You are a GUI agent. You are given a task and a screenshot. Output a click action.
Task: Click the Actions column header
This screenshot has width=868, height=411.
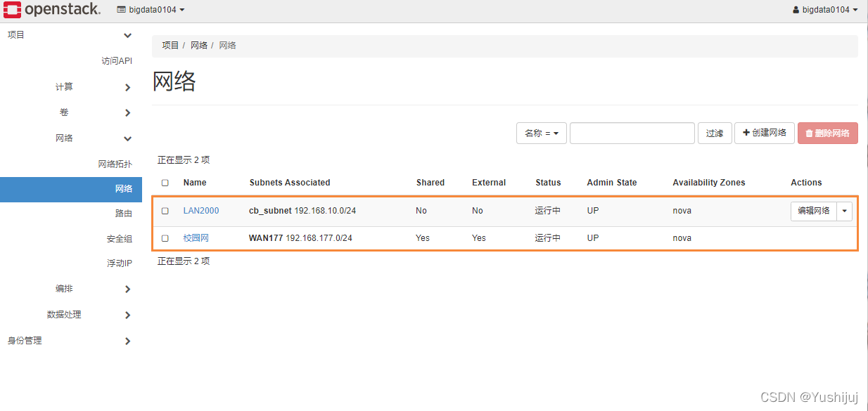806,183
